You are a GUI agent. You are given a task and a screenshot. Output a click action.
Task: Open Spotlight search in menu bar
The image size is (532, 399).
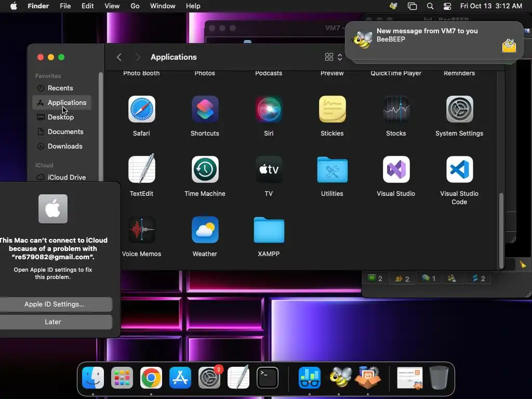tap(430, 6)
